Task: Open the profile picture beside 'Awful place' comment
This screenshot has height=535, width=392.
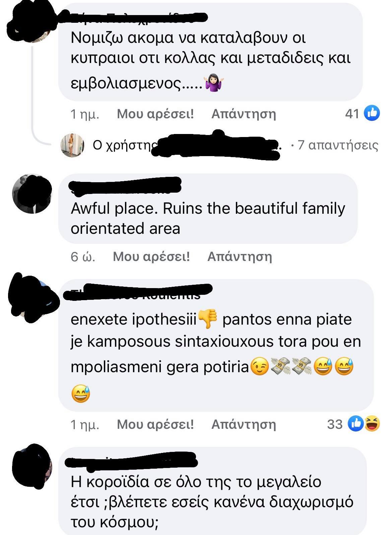Action: (x=32, y=194)
